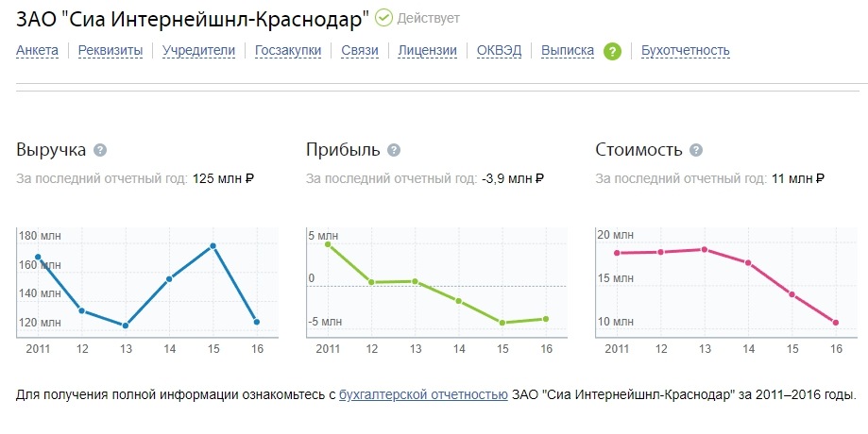Click the green question mark icon near Выписка

coord(612,51)
